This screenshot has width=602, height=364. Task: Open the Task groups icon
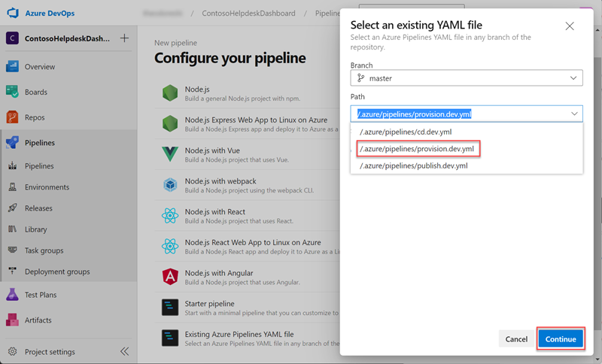tap(12, 250)
